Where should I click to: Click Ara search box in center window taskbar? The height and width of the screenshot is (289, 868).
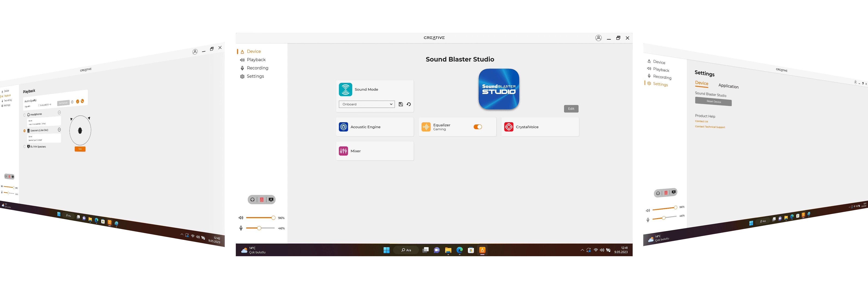tap(406, 250)
